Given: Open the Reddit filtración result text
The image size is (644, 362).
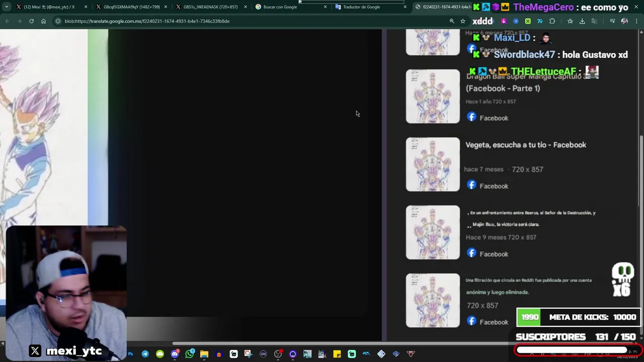Looking at the screenshot, I should point(528,286).
